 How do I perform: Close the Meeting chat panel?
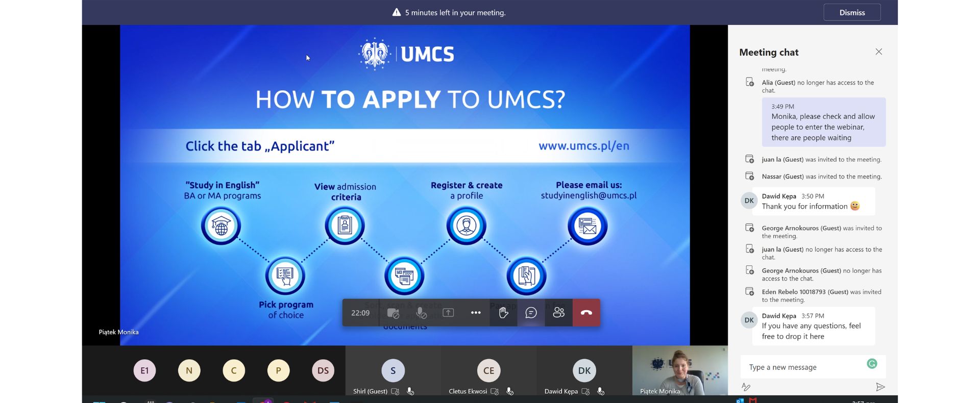click(878, 52)
